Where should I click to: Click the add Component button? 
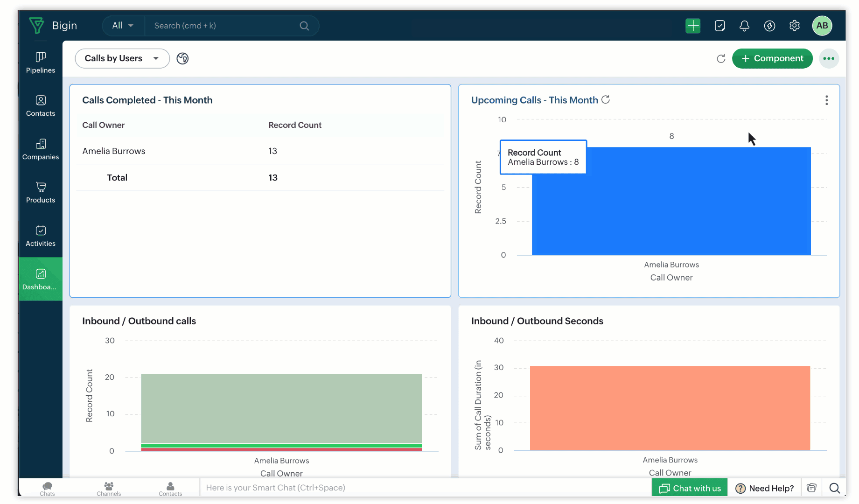(772, 58)
